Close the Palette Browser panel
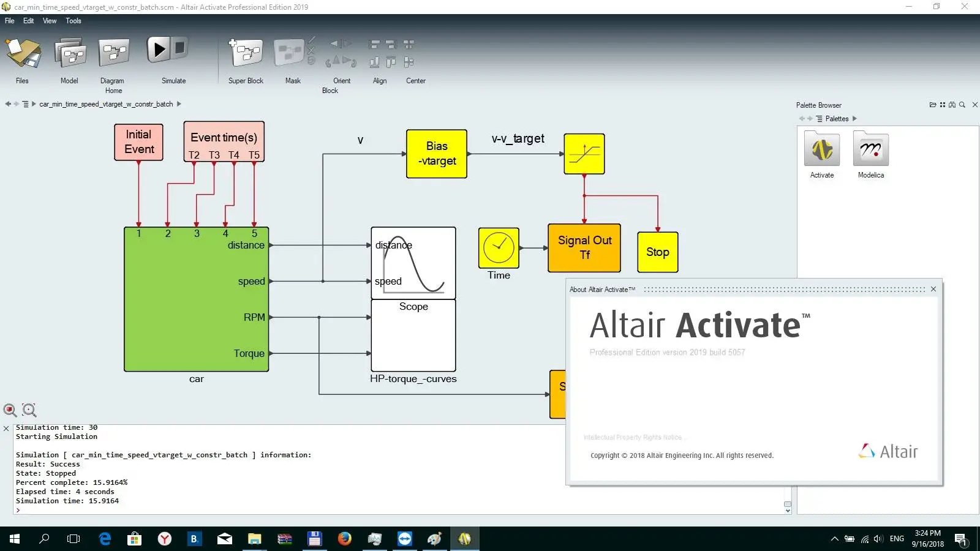This screenshot has height=551, width=980. click(975, 105)
